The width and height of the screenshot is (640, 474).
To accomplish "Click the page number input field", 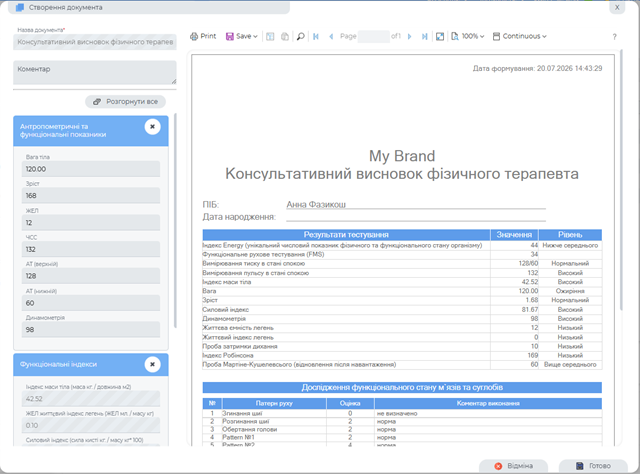I will click(x=373, y=36).
